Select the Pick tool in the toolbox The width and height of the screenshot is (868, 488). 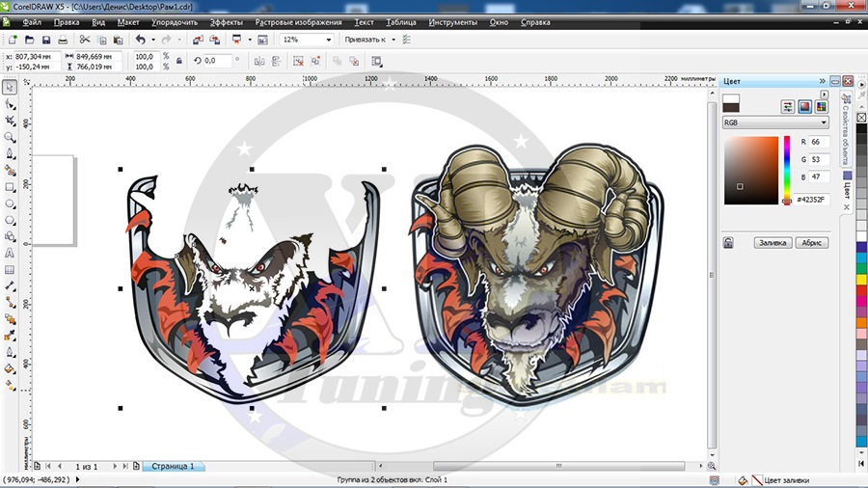10,87
